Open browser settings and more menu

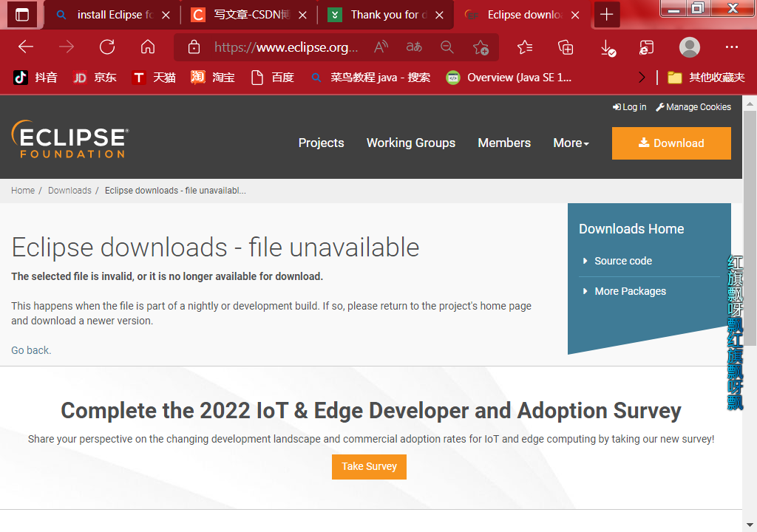731,47
